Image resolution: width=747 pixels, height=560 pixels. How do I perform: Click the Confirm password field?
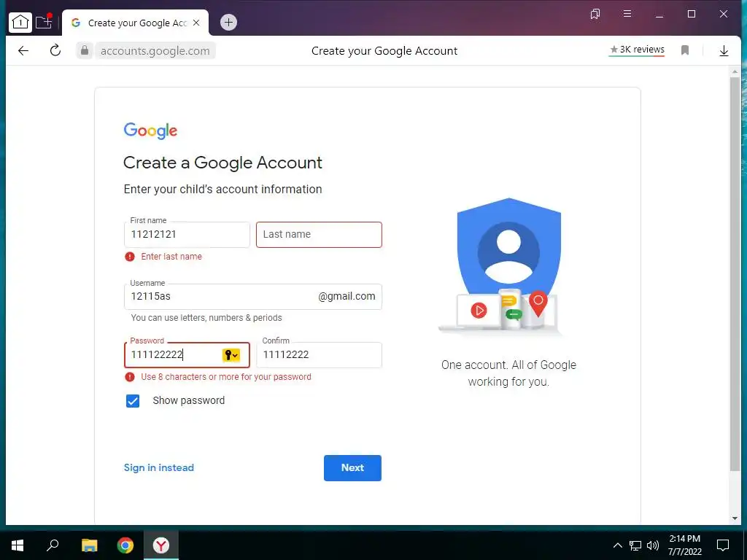[319, 355]
